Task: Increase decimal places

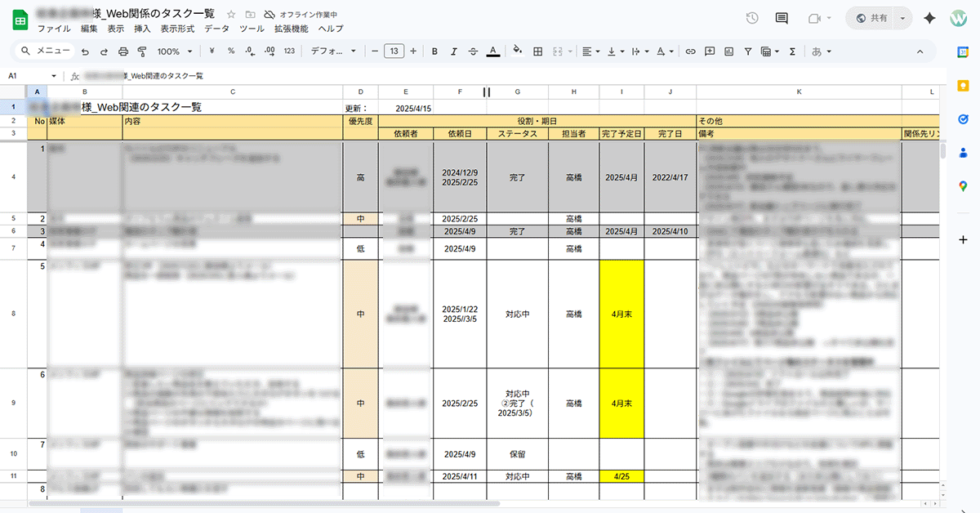Action: (x=269, y=51)
